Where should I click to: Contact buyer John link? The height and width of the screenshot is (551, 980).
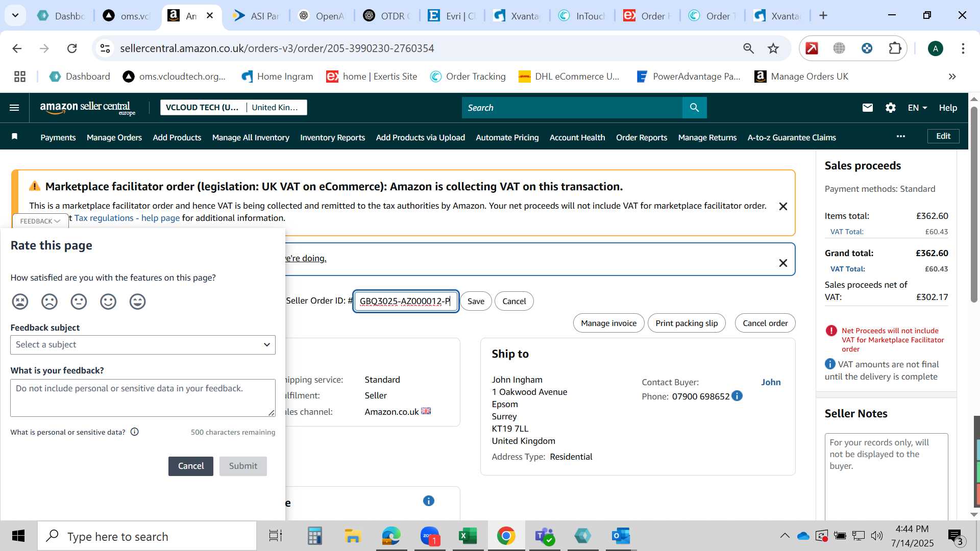[x=771, y=382]
